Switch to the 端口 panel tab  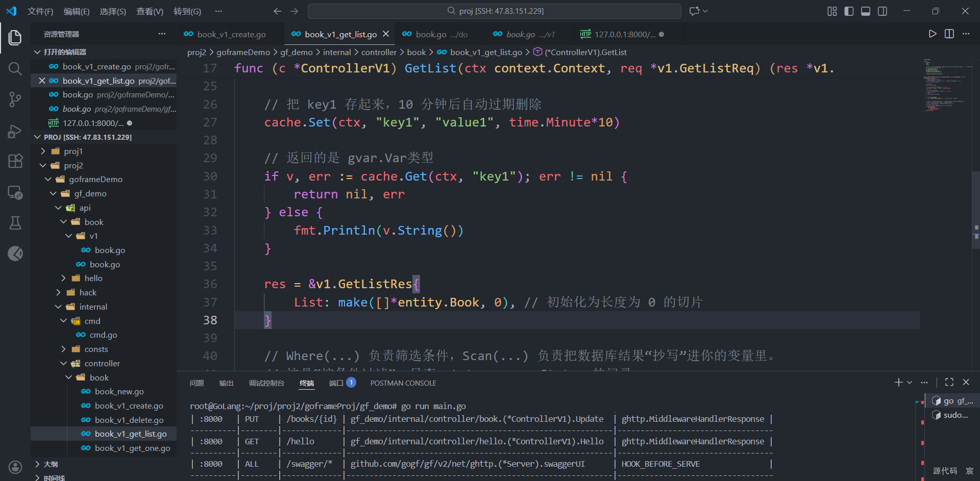coord(342,383)
